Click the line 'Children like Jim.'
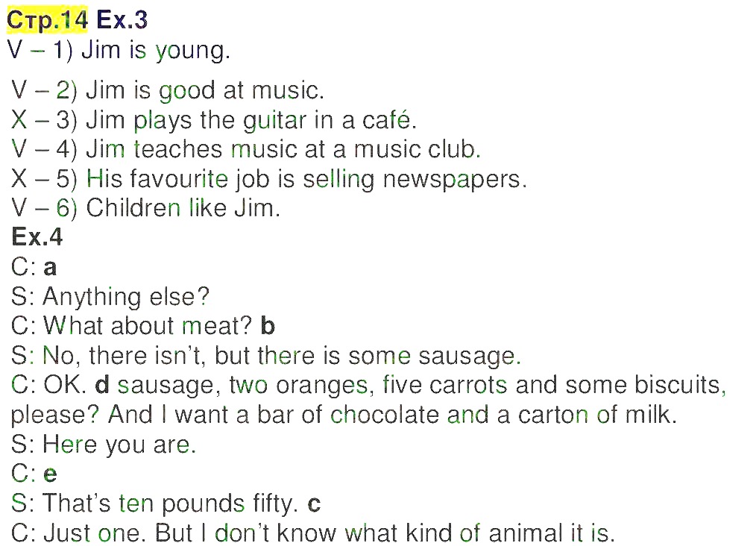Screen dimensions: 756x546 [183, 208]
